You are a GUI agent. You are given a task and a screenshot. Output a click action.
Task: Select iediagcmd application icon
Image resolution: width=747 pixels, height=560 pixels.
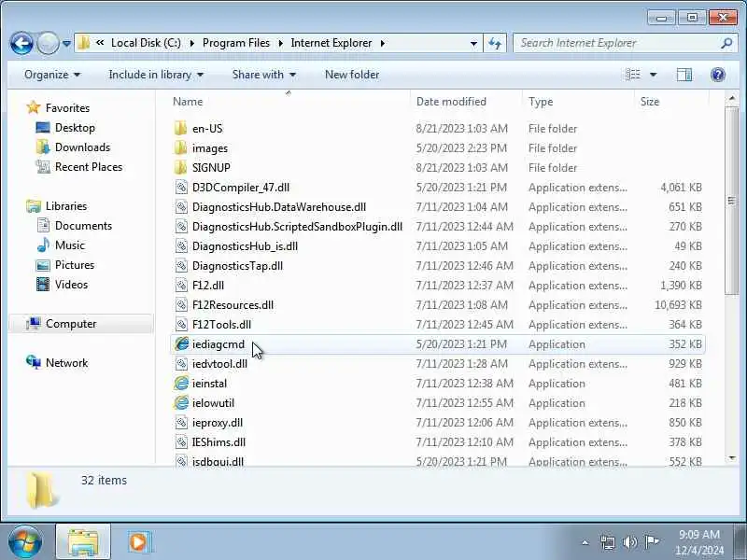(181, 343)
